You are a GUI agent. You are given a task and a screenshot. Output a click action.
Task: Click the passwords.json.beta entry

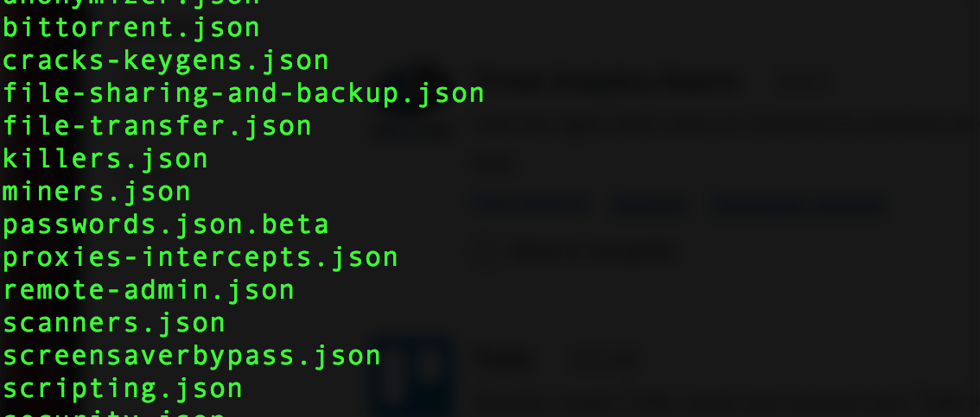[x=166, y=224]
